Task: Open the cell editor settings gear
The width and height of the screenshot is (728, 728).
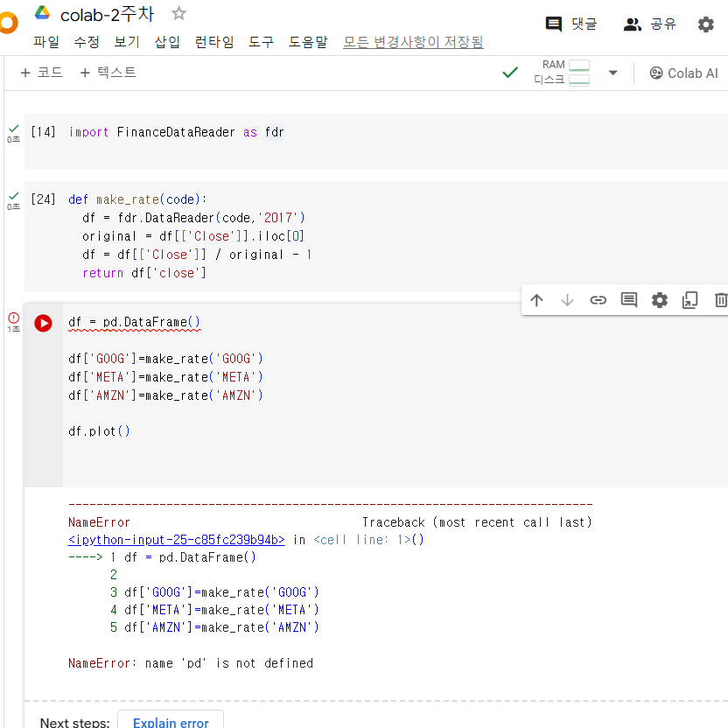Action: [x=659, y=300]
